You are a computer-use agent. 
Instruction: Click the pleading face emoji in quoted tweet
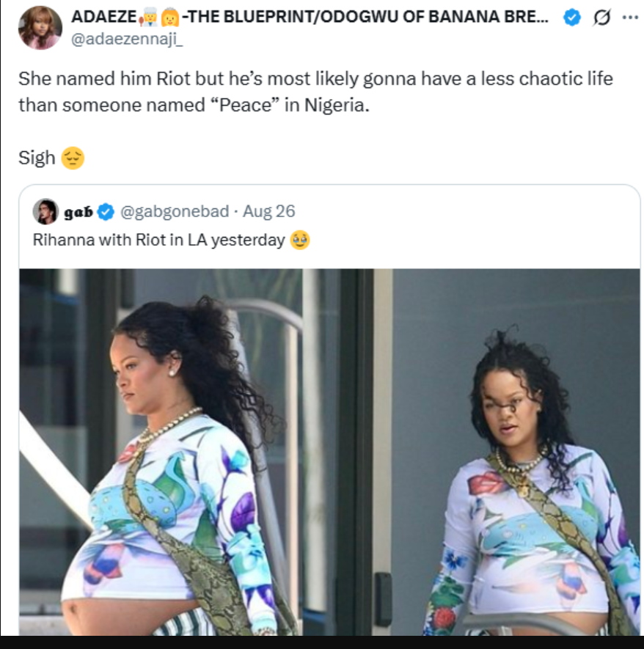(x=299, y=240)
